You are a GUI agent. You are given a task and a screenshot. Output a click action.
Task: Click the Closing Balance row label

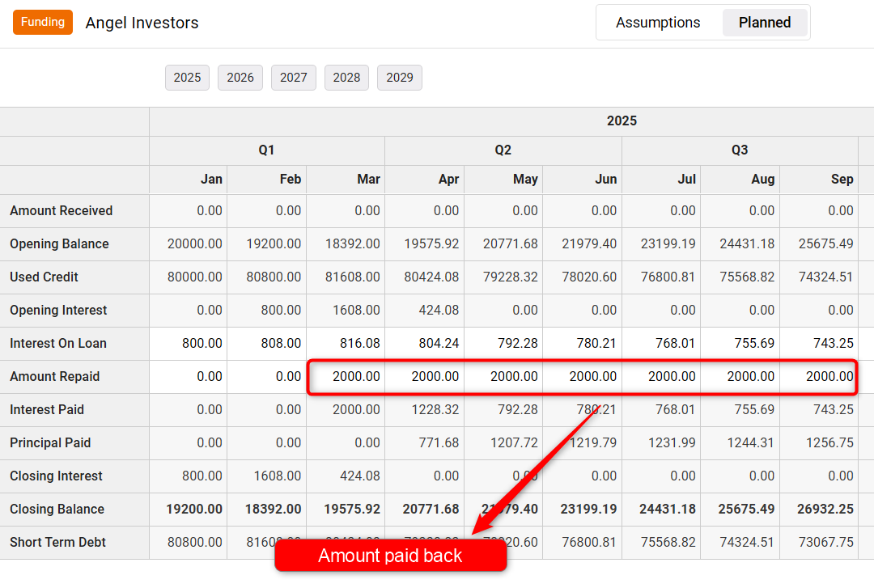tap(57, 510)
